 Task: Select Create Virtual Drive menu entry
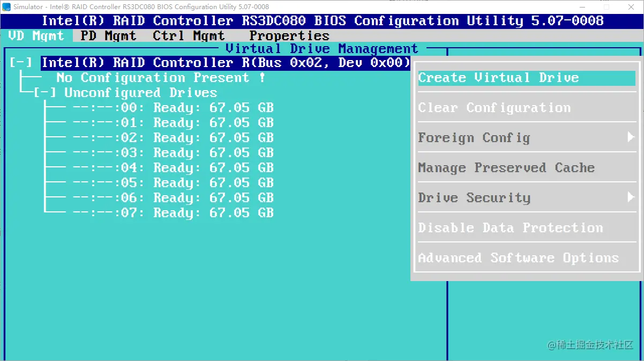[x=527, y=78]
